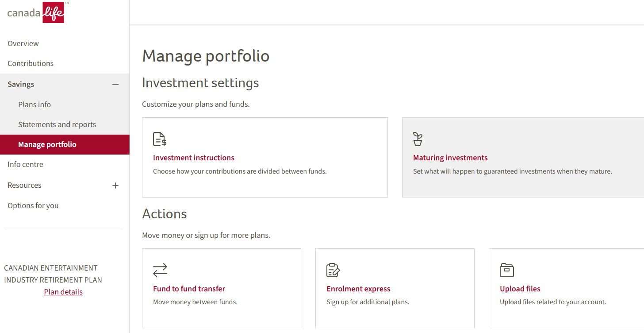Screen dimensions: 644x333
Task: Open the Plan details link
Action: [x=63, y=292]
